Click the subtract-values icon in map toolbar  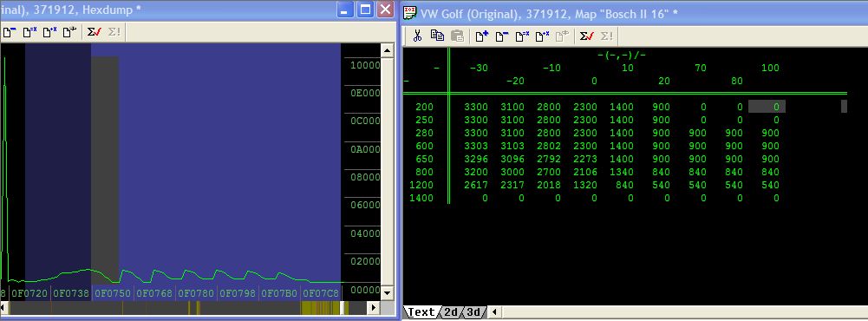502,36
